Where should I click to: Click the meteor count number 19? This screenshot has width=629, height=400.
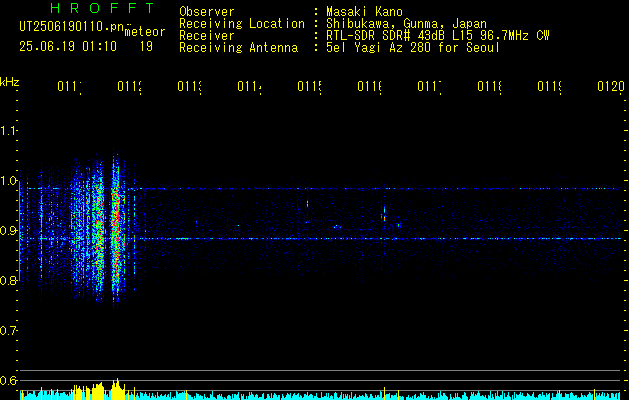(x=146, y=47)
